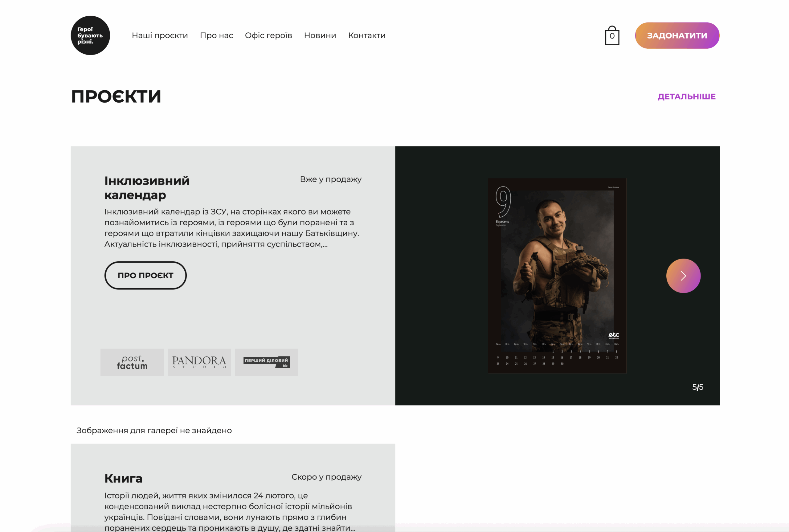
Task: Follow the ДЕТАЛЬНІШЕ link
Action: (x=687, y=97)
